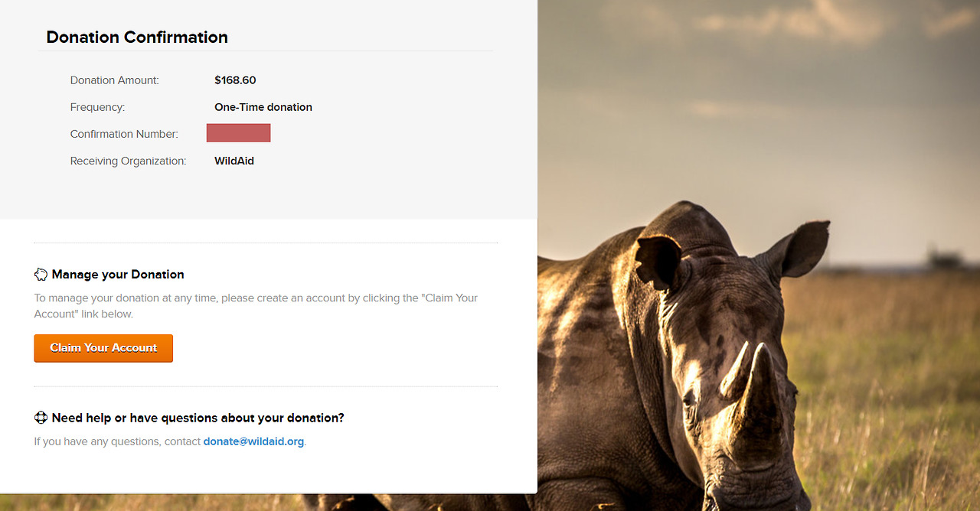The height and width of the screenshot is (511, 980).
Task: Open the donate@wildaid.org email link
Action: pyautogui.click(x=253, y=441)
